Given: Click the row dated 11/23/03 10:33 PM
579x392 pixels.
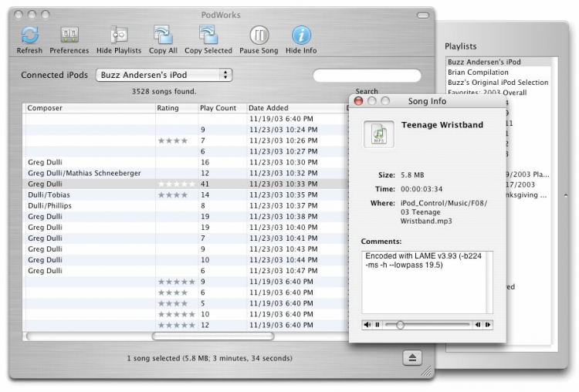Looking at the screenshot, I should point(186,184).
